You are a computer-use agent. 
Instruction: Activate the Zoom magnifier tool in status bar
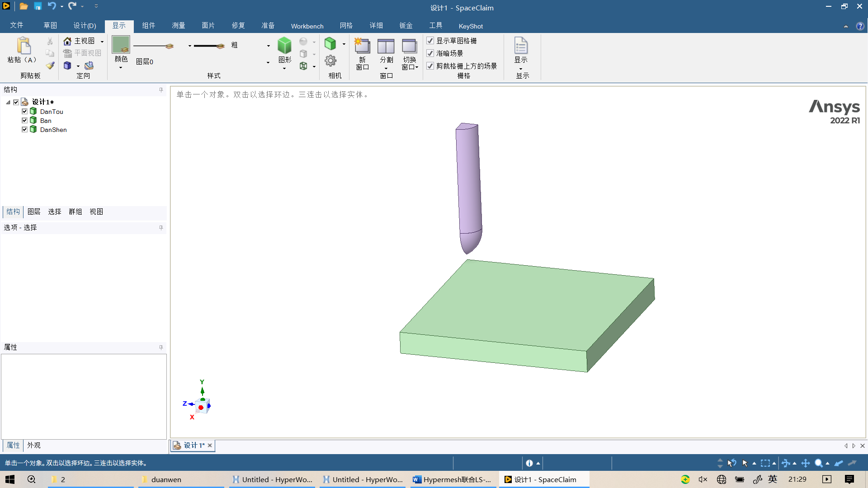coord(819,463)
